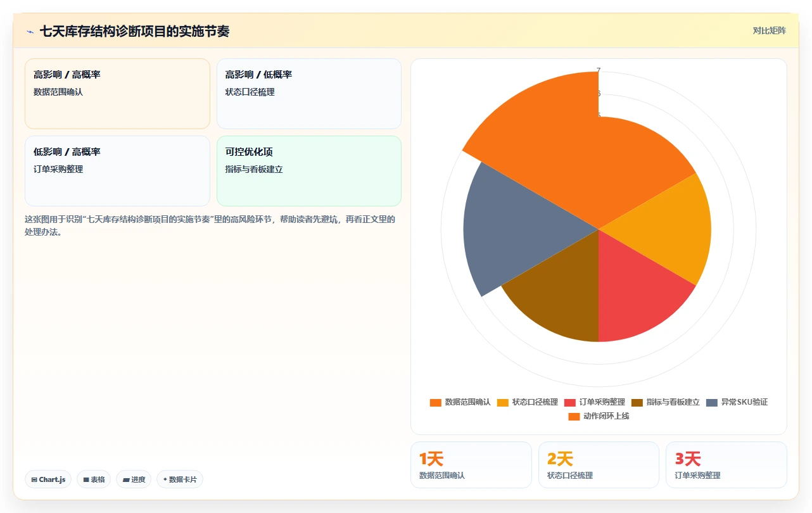Image resolution: width=812 pixels, height=513 pixels.
Task: Click the 七天库存结构诊断项目的实施节奏 heading
Action: click(x=134, y=31)
